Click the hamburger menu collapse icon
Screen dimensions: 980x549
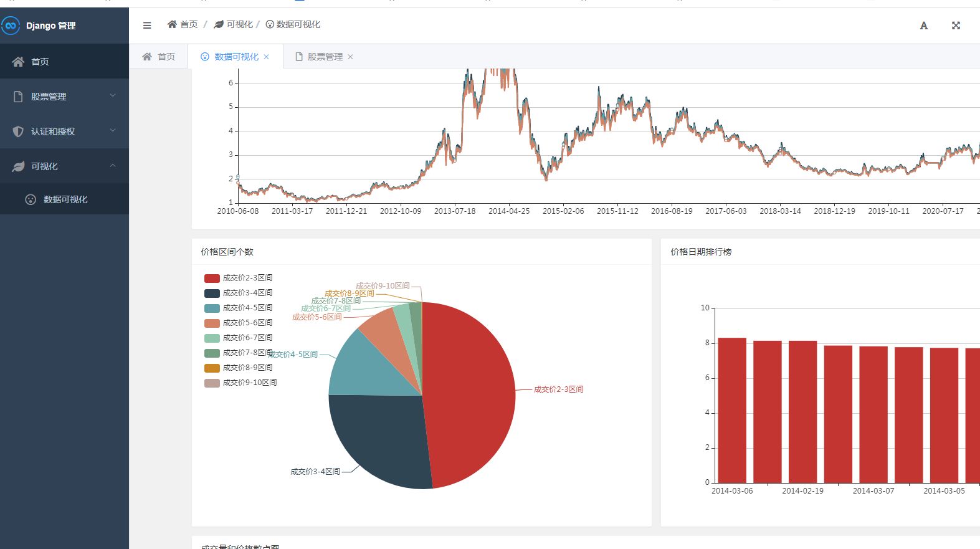click(x=147, y=26)
